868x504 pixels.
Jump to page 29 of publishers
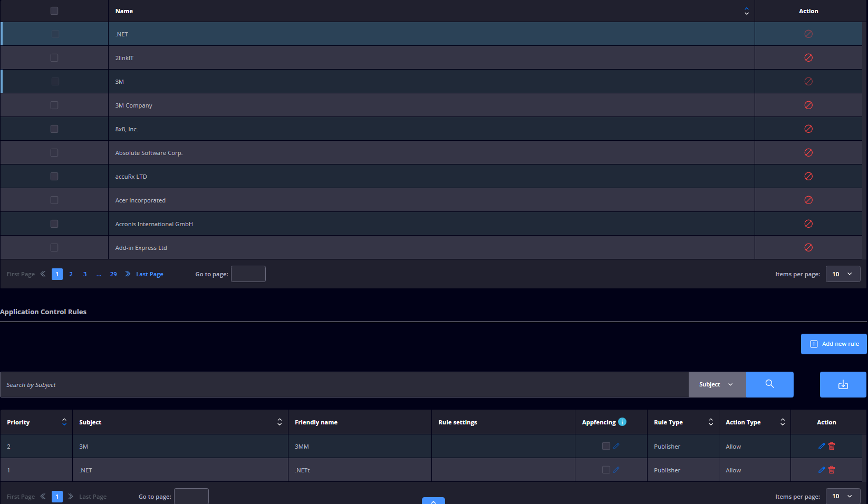113,274
